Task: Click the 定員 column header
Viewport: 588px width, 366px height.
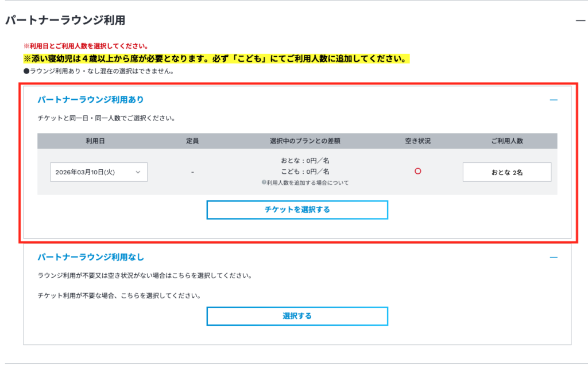Action: [x=192, y=141]
